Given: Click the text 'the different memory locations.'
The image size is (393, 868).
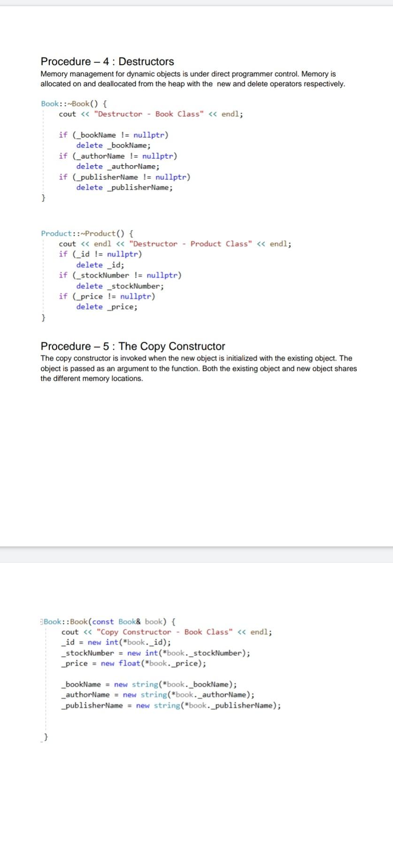Looking at the screenshot, I should [92, 378].
